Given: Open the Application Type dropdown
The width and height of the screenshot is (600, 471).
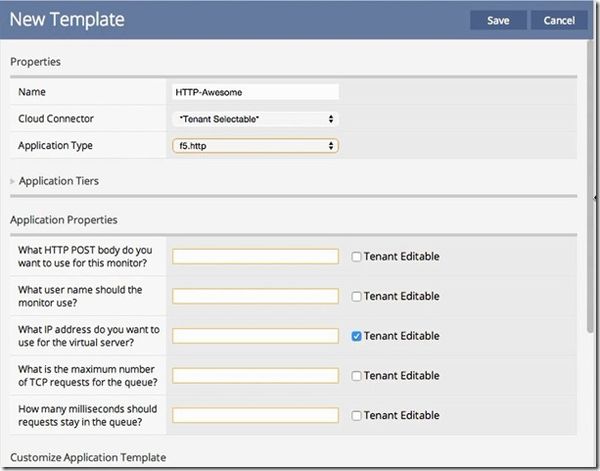Looking at the screenshot, I should click(256, 146).
